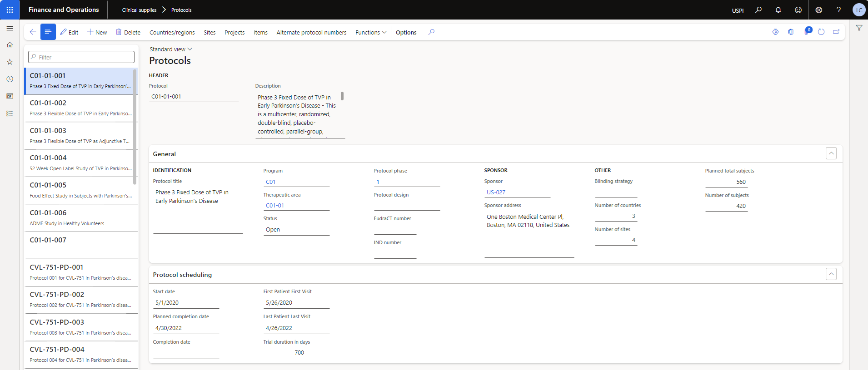Screen dimensions: 868x370
Task: Select protocol C01-01-003 in list
Action: pos(80,135)
